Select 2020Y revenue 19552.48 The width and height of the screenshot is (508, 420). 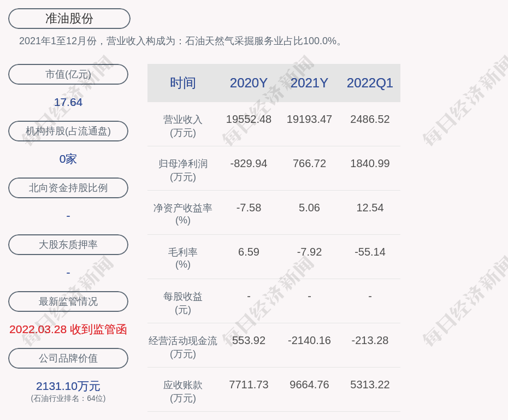point(249,119)
